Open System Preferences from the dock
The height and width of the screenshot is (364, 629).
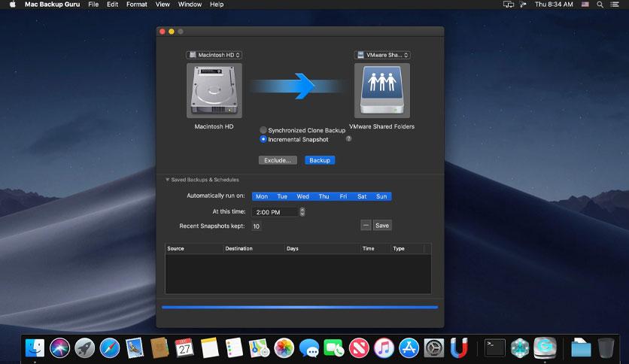434,347
